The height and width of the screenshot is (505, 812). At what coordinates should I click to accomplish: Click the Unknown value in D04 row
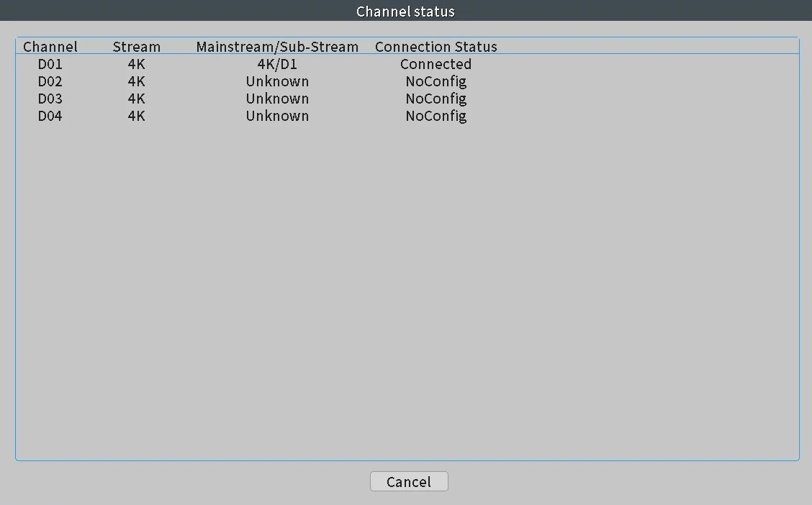click(x=277, y=115)
